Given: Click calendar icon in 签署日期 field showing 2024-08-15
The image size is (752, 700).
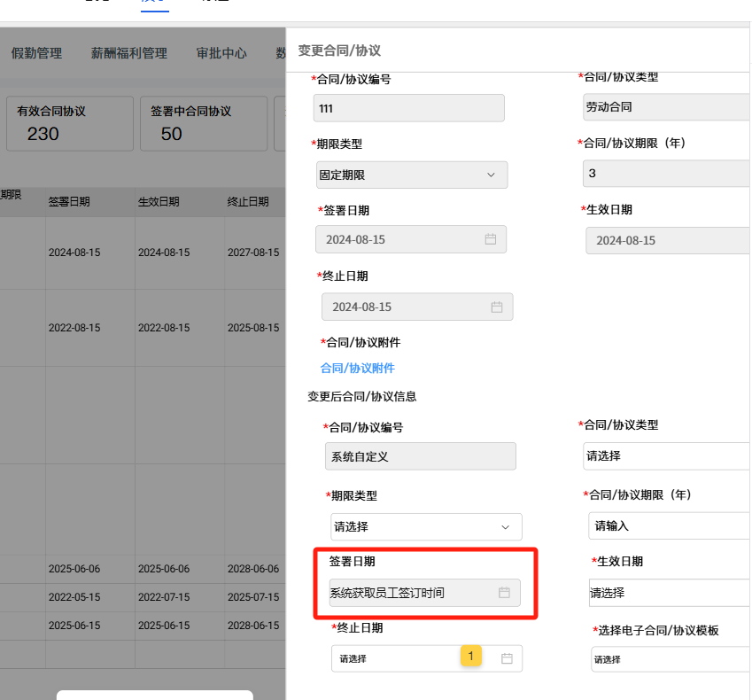Looking at the screenshot, I should pos(490,239).
